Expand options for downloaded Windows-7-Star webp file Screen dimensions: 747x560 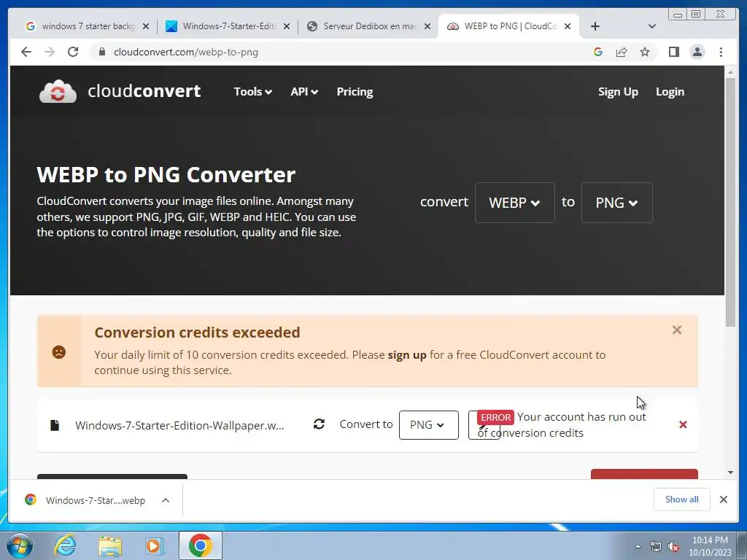point(166,500)
